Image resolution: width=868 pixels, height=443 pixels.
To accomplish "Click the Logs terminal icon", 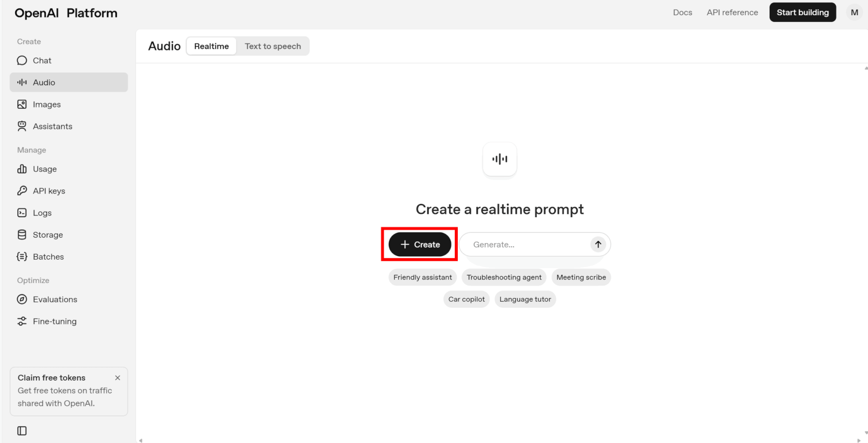I will tap(22, 213).
